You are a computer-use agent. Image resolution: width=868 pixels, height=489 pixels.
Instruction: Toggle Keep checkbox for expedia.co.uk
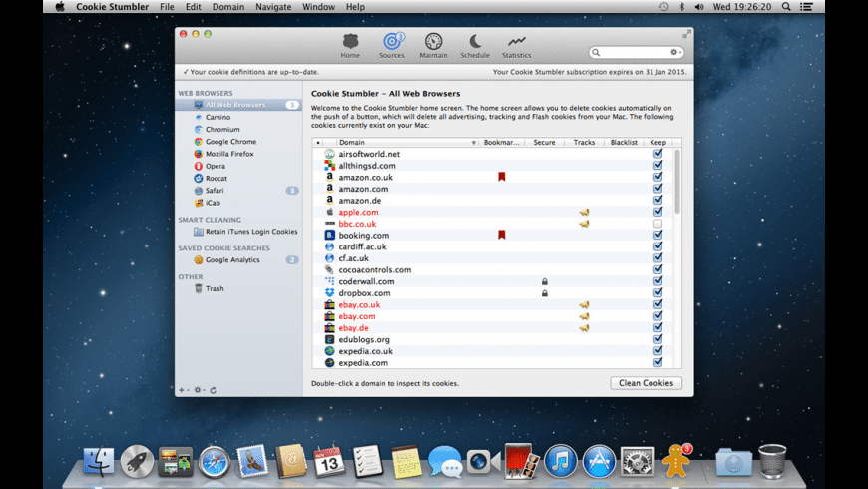pos(657,351)
